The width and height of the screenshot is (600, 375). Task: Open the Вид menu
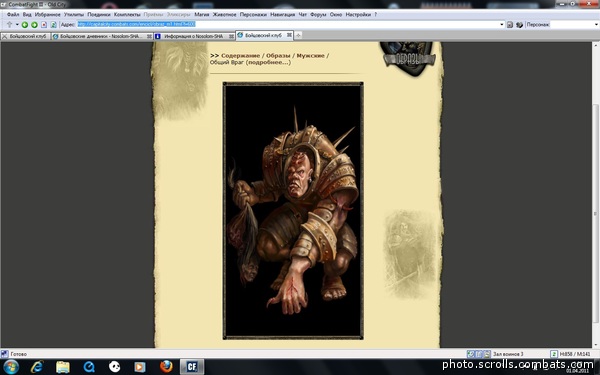(x=27, y=15)
